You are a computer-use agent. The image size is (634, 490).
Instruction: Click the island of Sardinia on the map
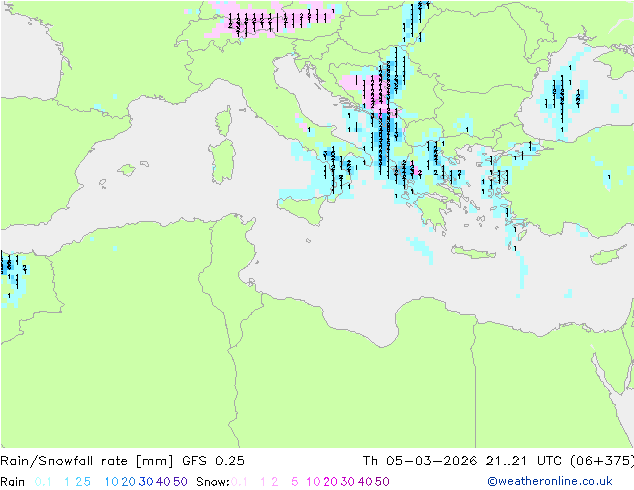tap(223, 162)
